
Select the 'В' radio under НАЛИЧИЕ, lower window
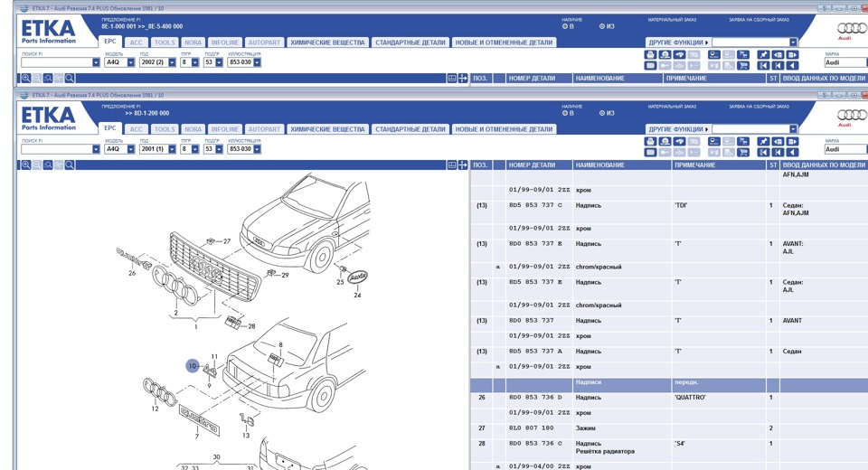564,113
